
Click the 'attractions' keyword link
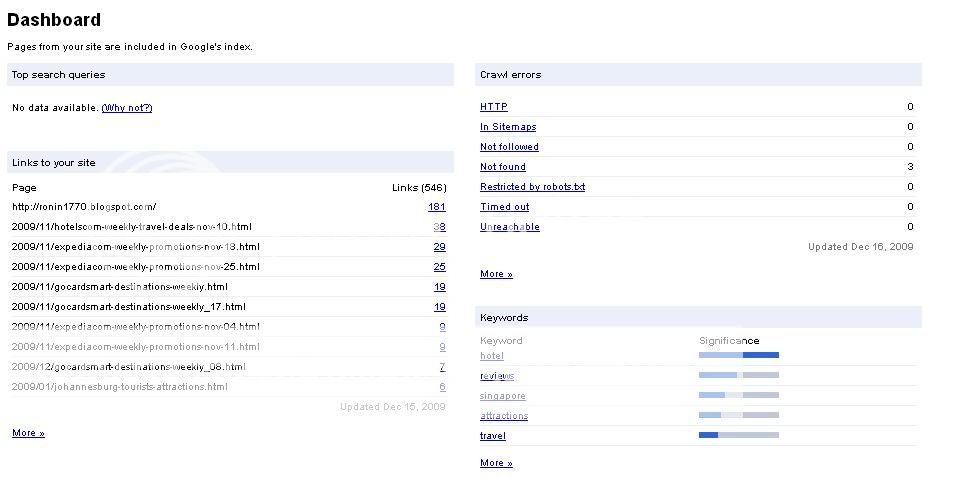(504, 416)
